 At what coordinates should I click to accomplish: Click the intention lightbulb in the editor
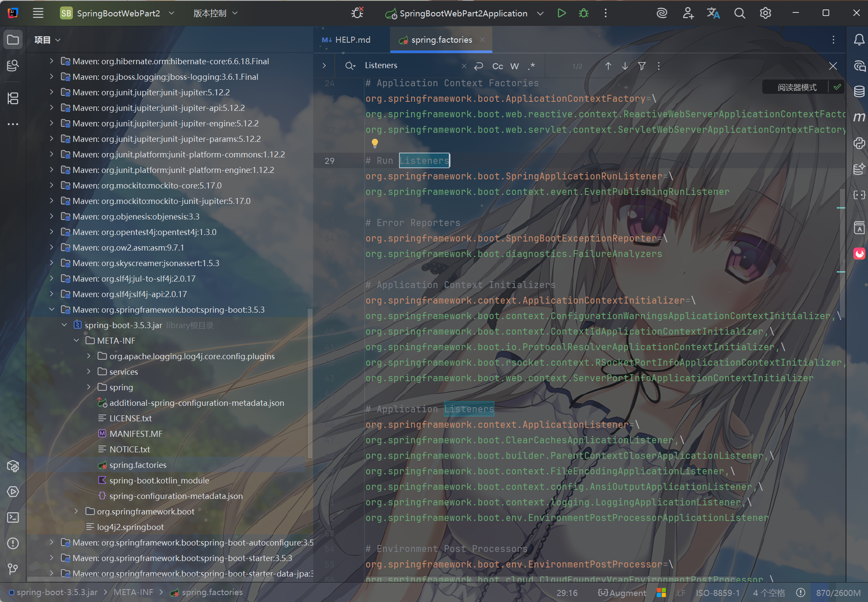[x=374, y=143]
